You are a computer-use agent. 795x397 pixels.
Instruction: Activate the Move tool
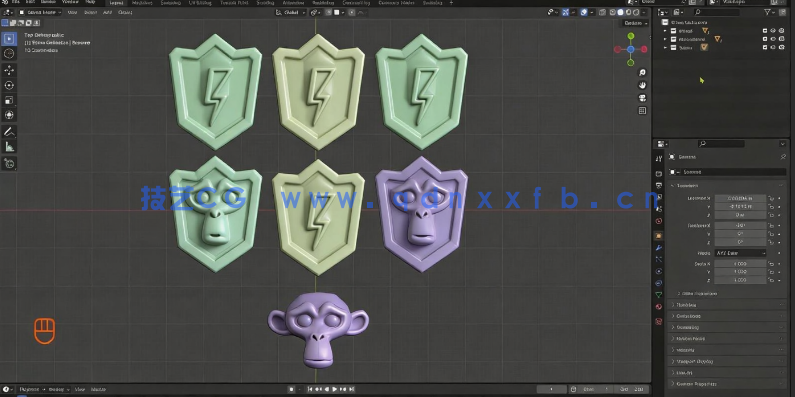[x=9, y=70]
